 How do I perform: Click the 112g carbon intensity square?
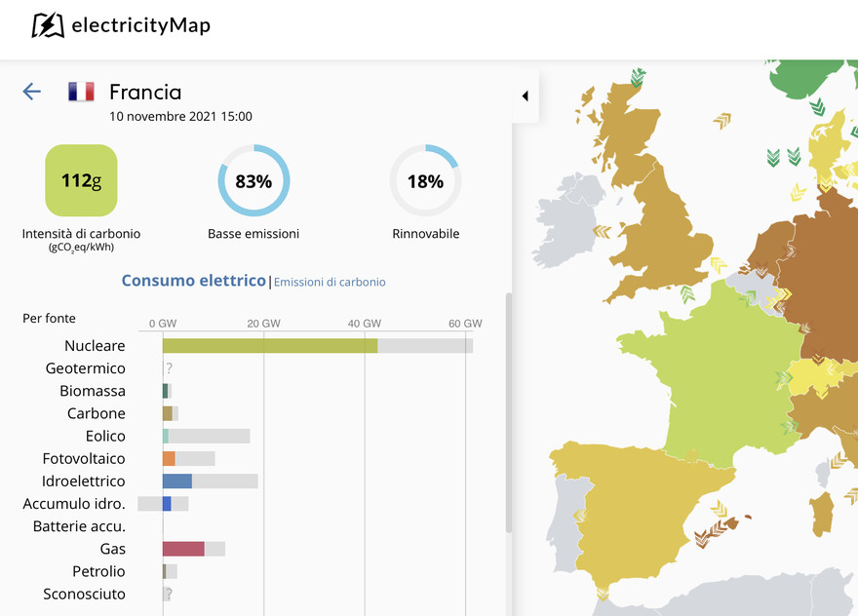click(81, 180)
